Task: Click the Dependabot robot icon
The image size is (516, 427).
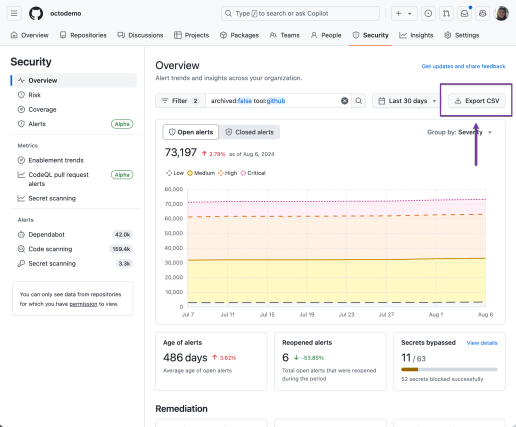Action: pyautogui.click(x=21, y=234)
